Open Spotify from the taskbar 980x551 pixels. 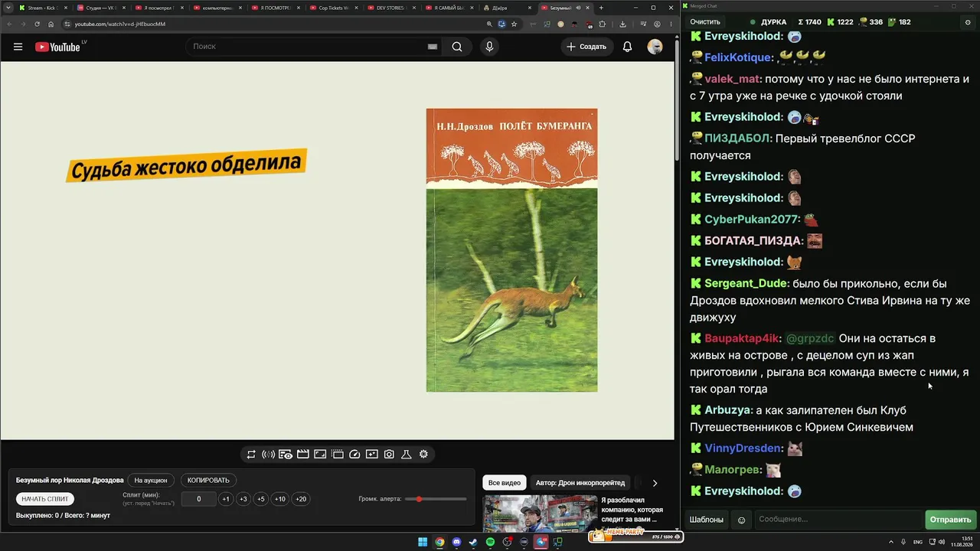tap(490, 542)
